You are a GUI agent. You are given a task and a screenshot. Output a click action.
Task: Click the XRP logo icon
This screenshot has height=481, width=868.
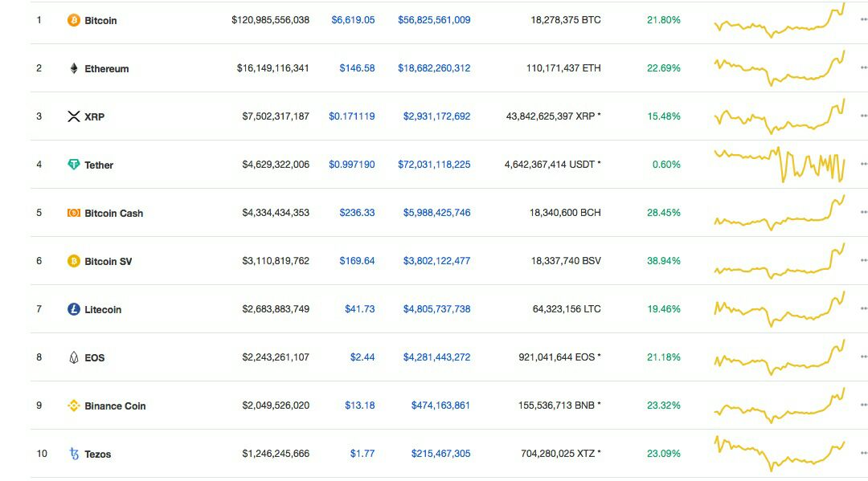pos(74,116)
